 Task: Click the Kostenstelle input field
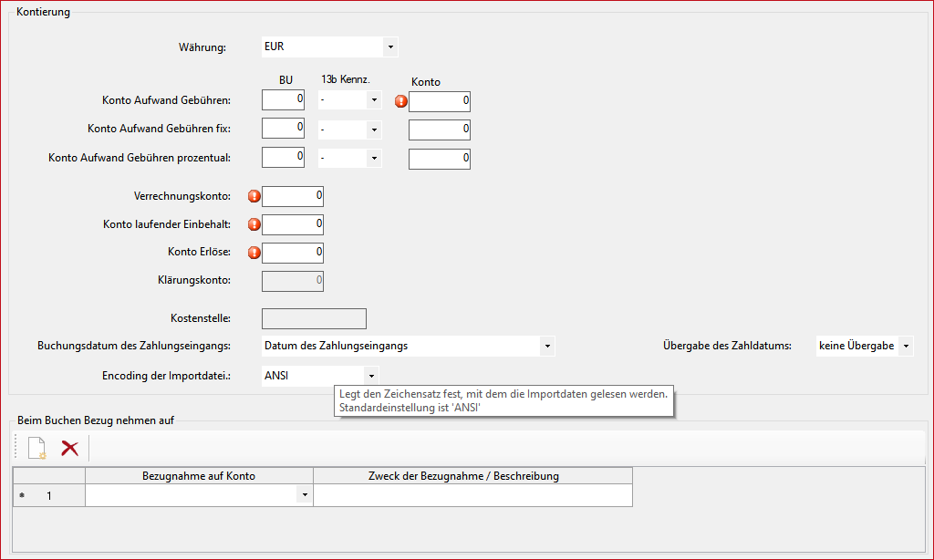(314, 318)
